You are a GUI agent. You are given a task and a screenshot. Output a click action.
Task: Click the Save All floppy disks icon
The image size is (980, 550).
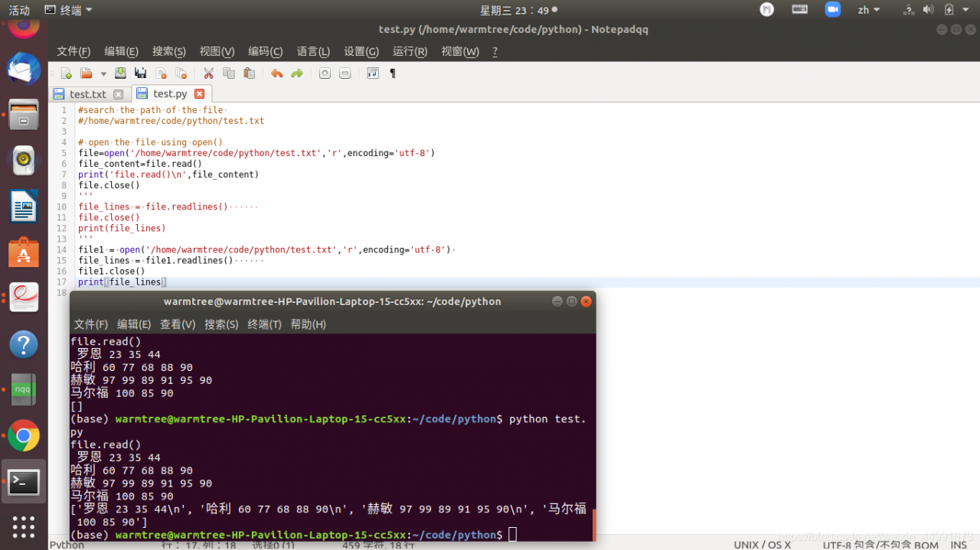pyautogui.click(x=140, y=73)
